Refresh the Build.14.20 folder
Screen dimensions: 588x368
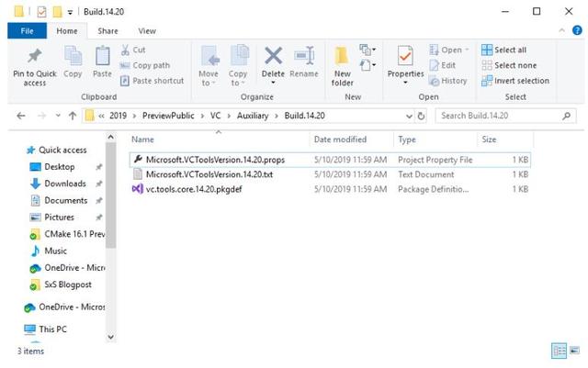(x=421, y=117)
